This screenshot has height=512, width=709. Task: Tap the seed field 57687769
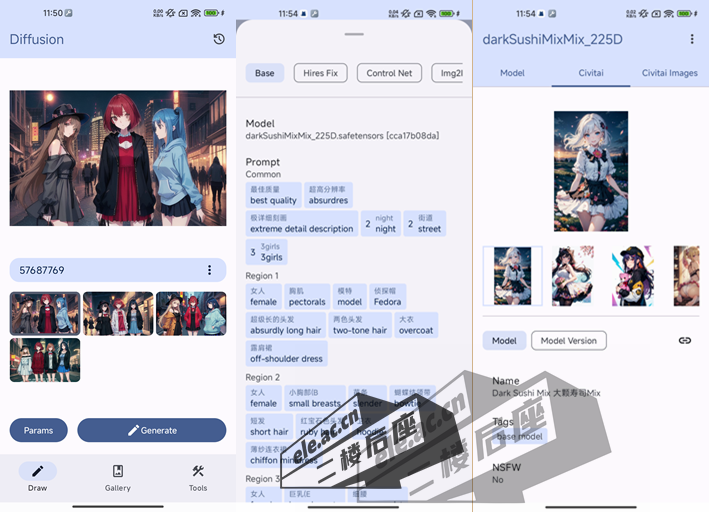118,270
